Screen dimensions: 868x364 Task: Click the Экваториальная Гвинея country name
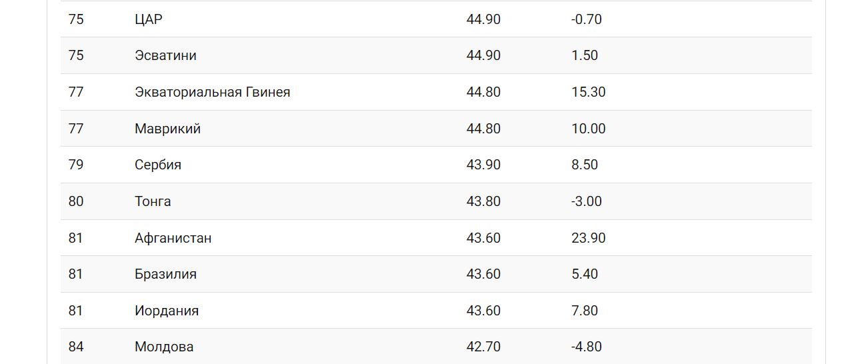click(212, 92)
